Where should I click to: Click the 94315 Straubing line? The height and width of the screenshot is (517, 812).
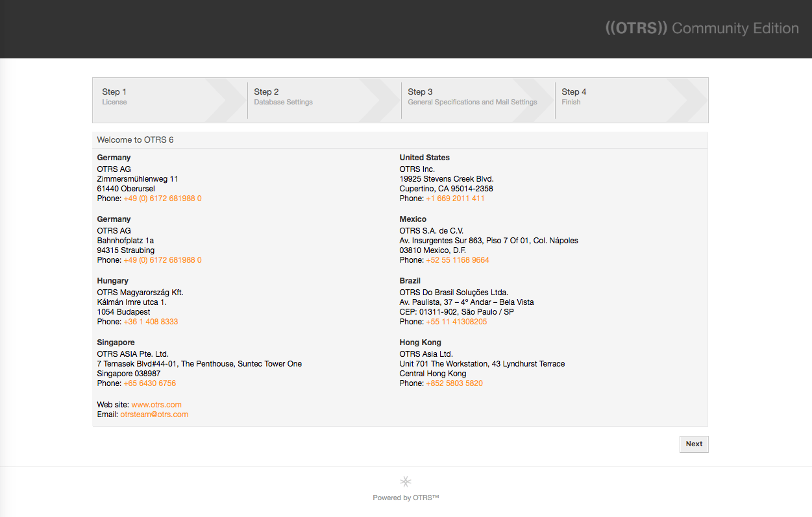pyautogui.click(x=126, y=250)
